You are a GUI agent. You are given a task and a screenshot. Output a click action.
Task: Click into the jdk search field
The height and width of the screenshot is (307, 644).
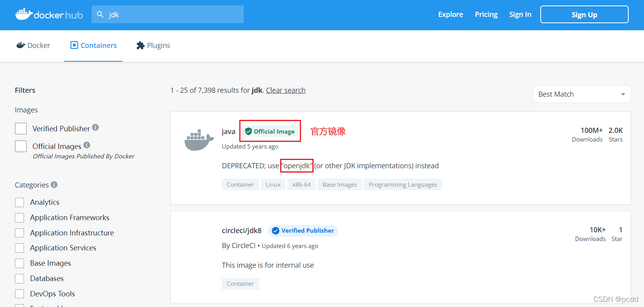click(x=173, y=15)
